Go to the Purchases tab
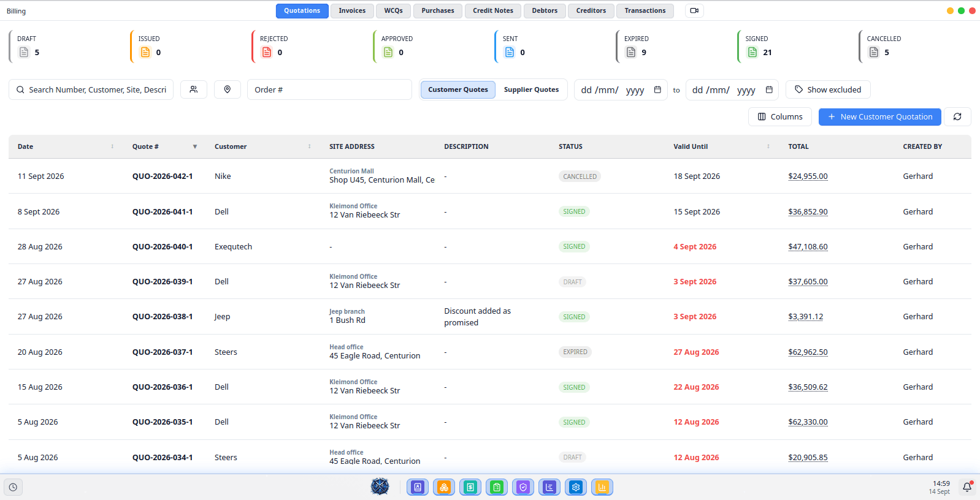Image resolution: width=980 pixels, height=500 pixels. (438, 10)
